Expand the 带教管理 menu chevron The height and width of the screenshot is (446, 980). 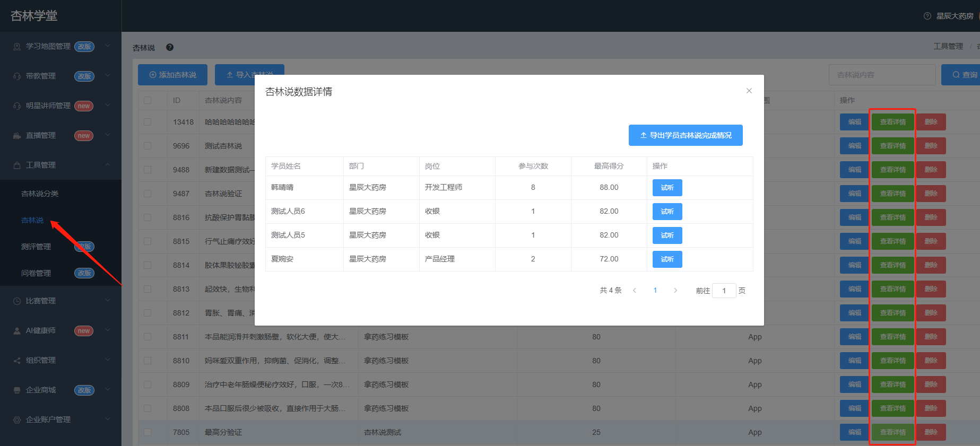click(x=108, y=76)
